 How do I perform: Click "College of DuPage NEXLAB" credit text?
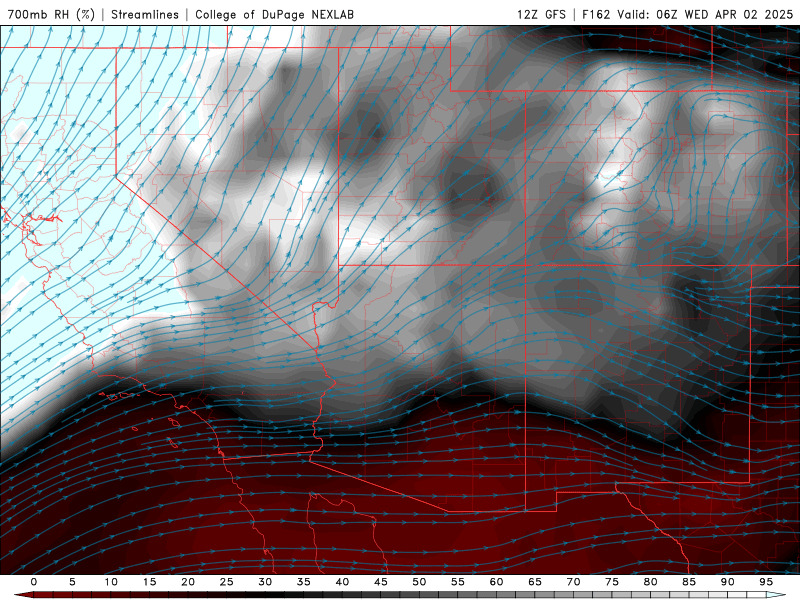click(x=274, y=14)
